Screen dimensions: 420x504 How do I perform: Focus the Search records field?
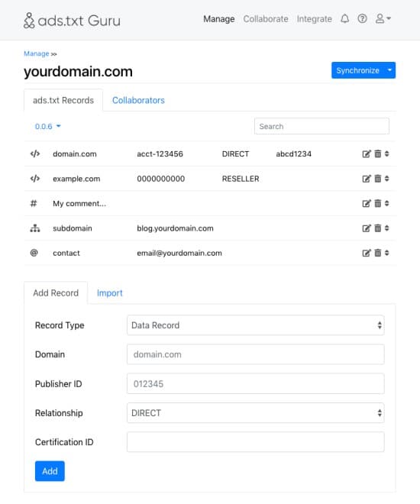coord(321,126)
